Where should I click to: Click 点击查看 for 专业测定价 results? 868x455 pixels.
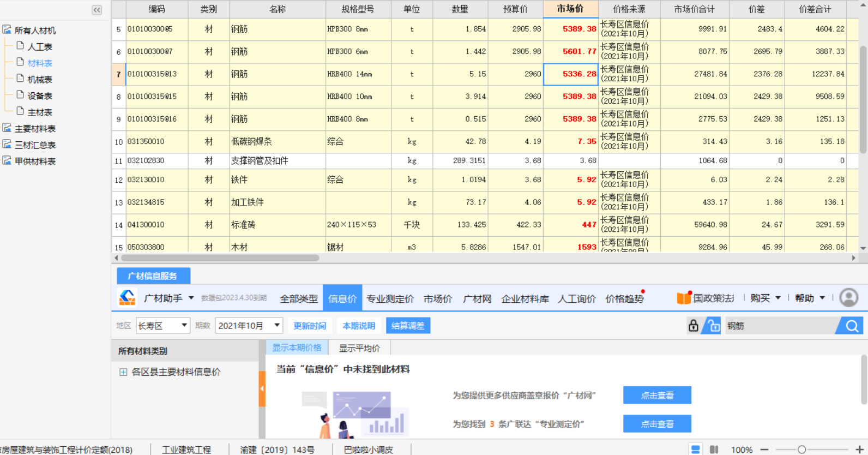point(657,424)
